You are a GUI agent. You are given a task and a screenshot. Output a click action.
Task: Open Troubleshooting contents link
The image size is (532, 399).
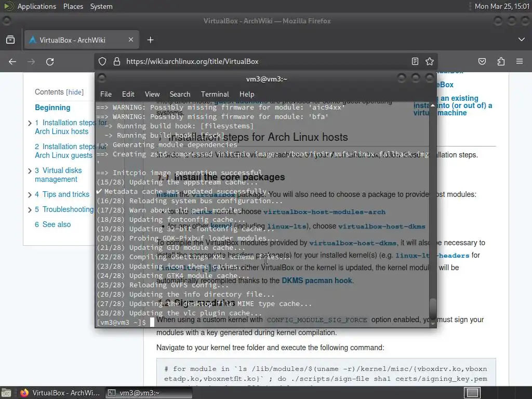64,209
